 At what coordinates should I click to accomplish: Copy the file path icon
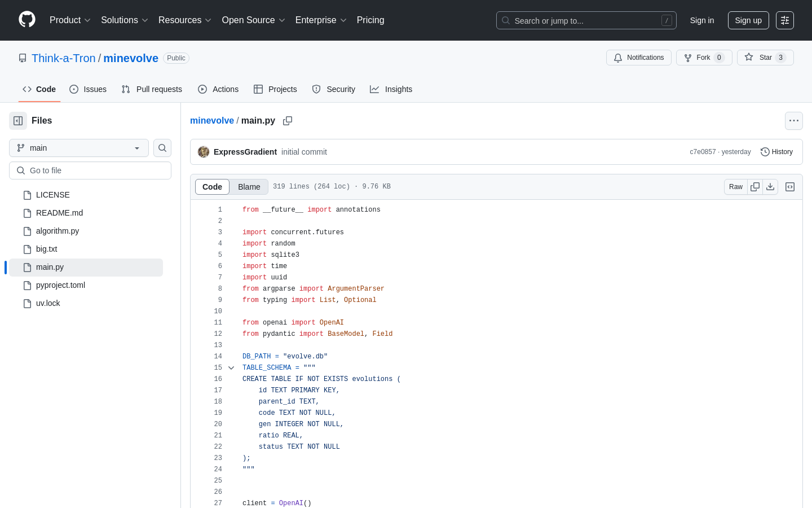(288, 121)
